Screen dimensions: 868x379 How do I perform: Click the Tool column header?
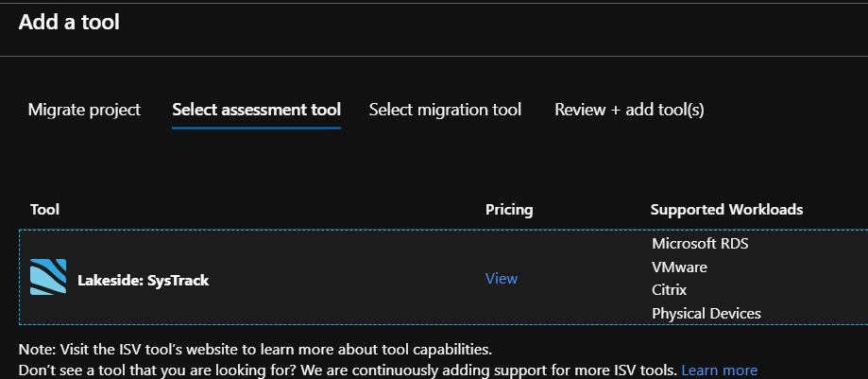(x=45, y=209)
